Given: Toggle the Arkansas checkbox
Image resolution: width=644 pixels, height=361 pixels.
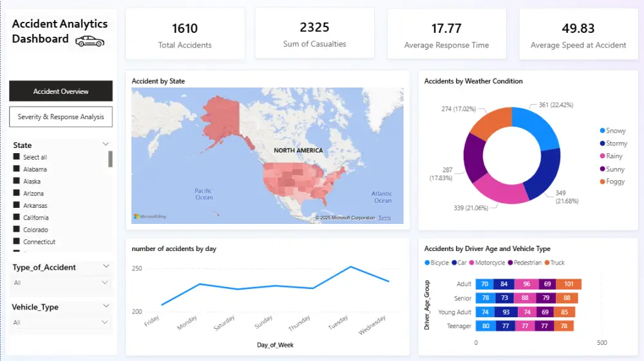Looking at the screenshot, I should click(17, 205).
